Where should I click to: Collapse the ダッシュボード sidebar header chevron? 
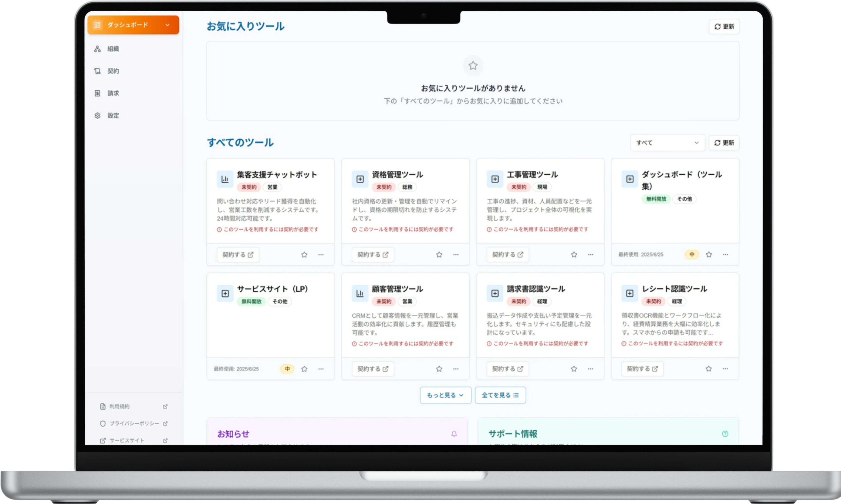pos(167,25)
